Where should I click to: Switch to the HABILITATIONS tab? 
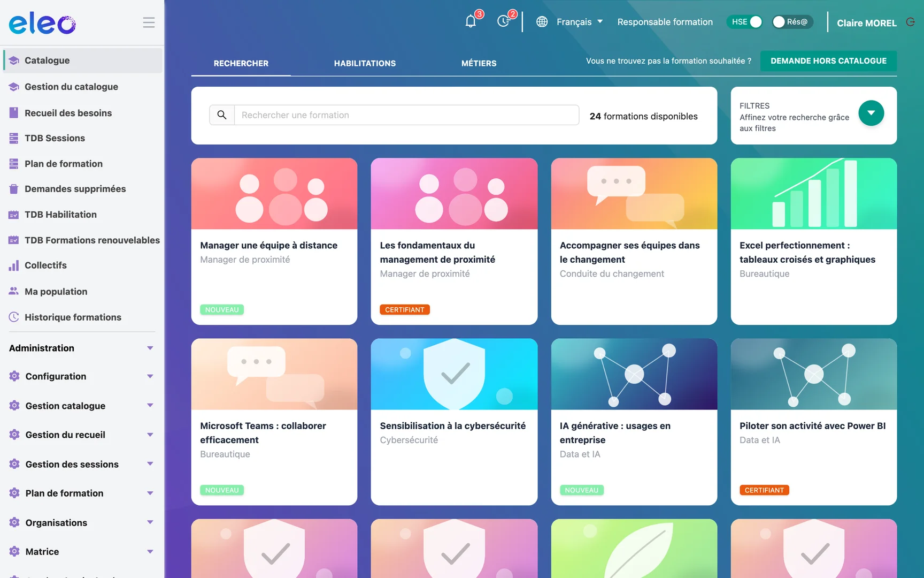click(x=365, y=63)
